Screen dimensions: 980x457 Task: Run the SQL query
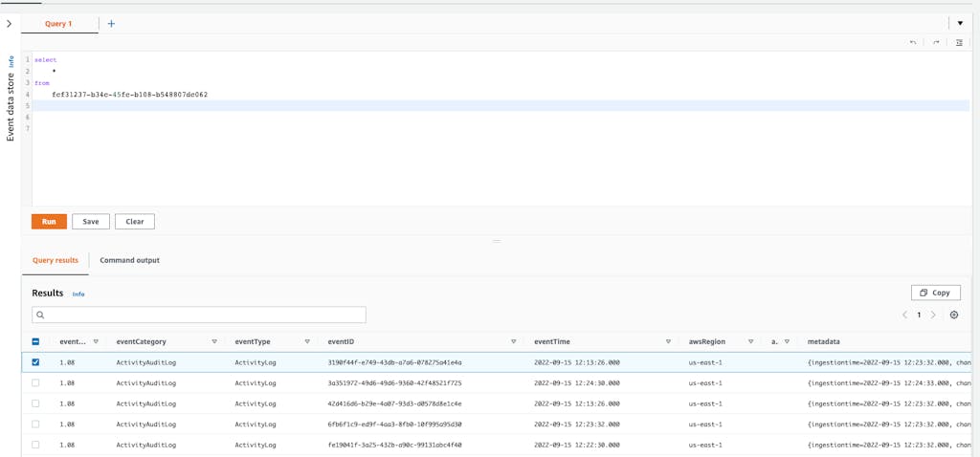pyautogui.click(x=49, y=221)
